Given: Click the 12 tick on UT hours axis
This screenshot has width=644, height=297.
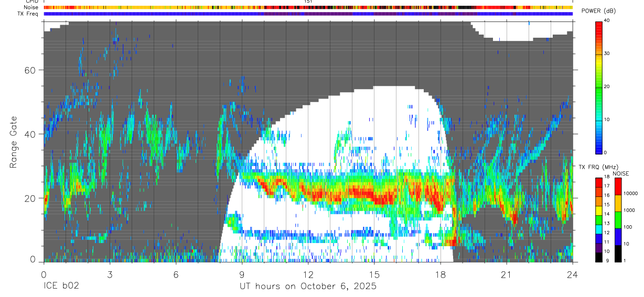Looking at the screenshot, I should (x=308, y=274).
